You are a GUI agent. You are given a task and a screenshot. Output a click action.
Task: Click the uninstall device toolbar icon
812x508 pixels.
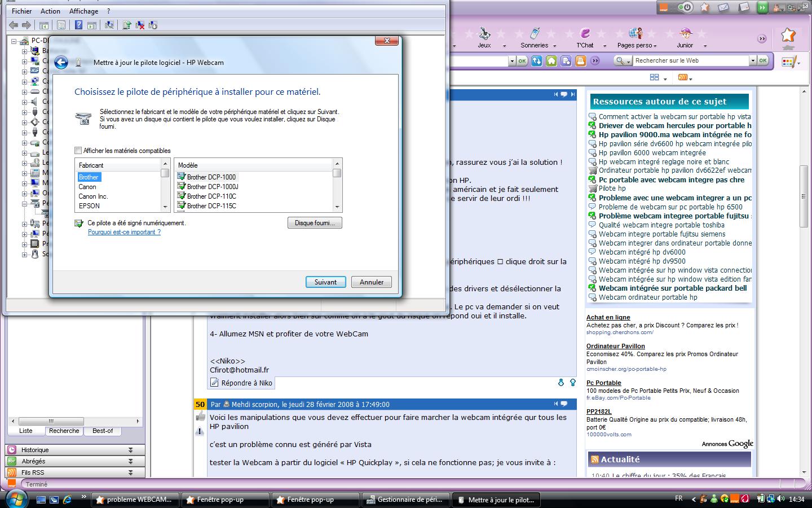[140, 25]
